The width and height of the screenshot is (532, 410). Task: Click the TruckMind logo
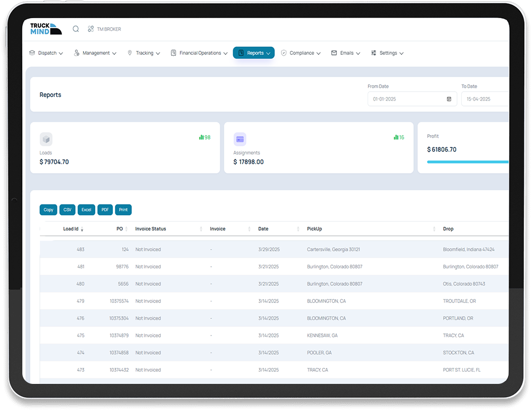click(46, 29)
